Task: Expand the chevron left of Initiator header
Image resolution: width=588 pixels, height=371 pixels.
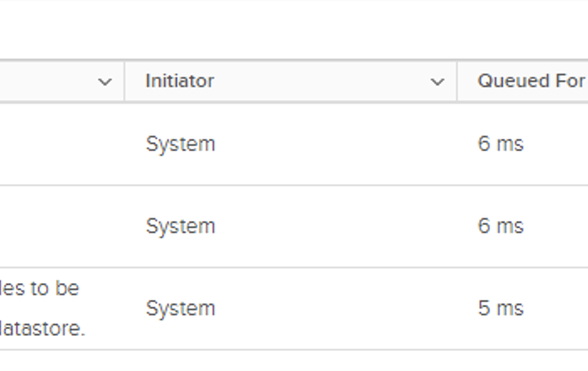Action: 105,82
